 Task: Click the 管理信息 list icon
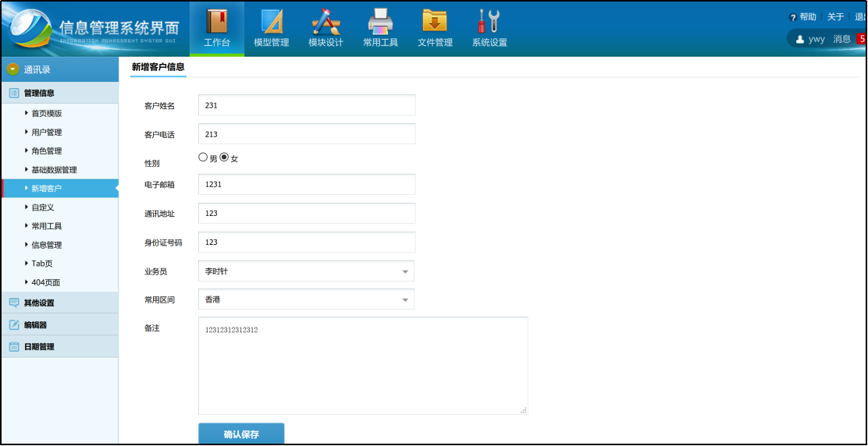(x=14, y=93)
